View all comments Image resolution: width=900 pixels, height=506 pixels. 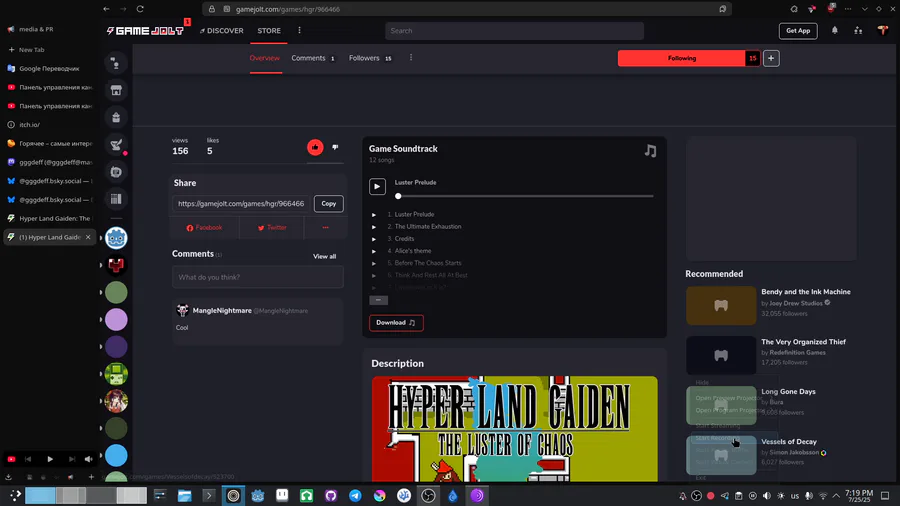click(324, 256)
